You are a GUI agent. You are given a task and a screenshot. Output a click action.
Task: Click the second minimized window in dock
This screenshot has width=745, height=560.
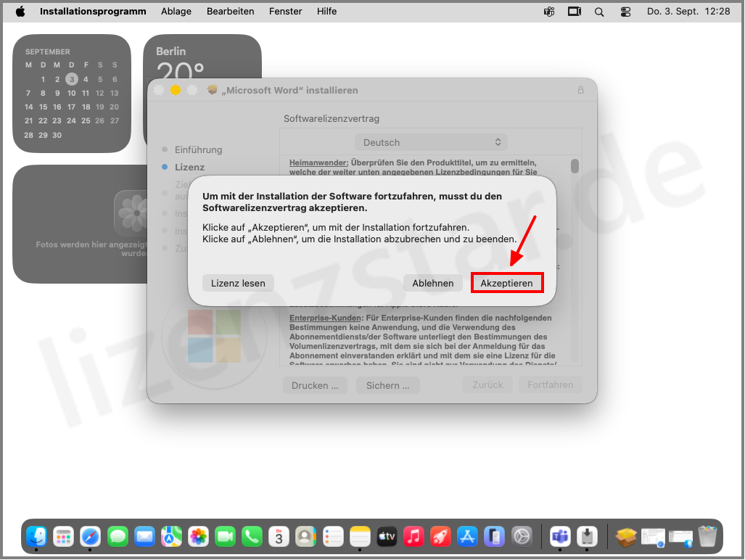(680, 538)
